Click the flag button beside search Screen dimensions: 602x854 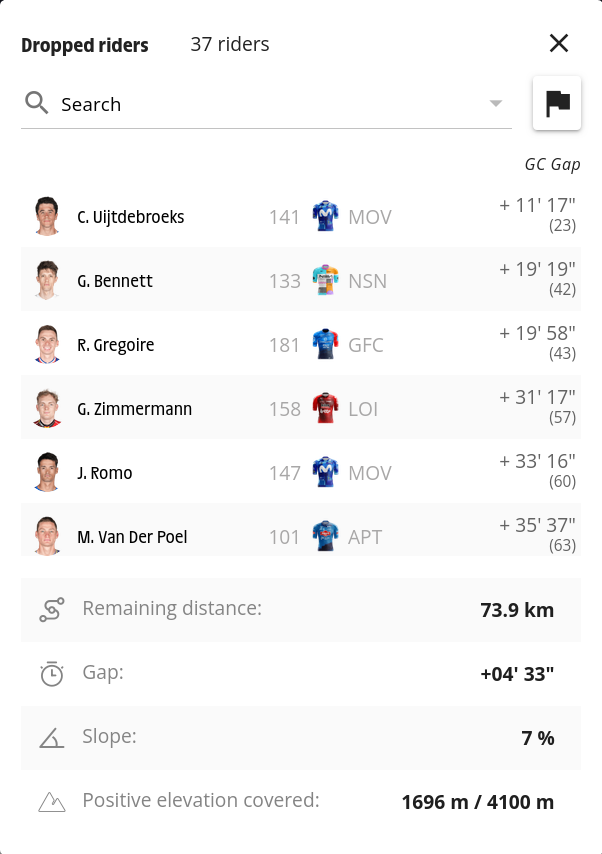pos(557,103)
